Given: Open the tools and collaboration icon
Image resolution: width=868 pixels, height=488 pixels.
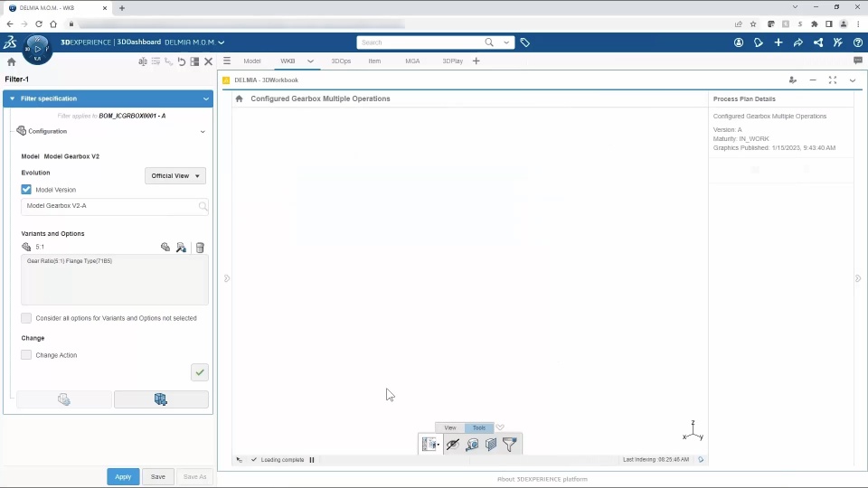Looking at the screenshot, I should 837,42.
